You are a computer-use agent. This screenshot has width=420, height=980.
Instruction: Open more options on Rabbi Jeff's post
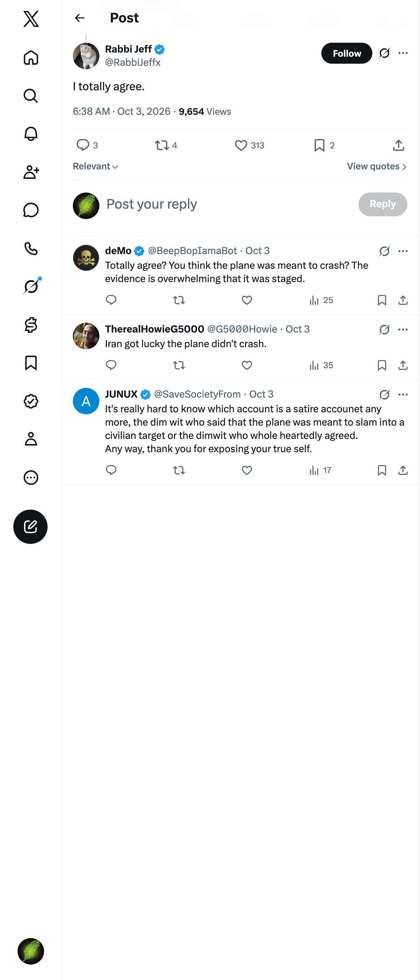(x=403, y=53)
